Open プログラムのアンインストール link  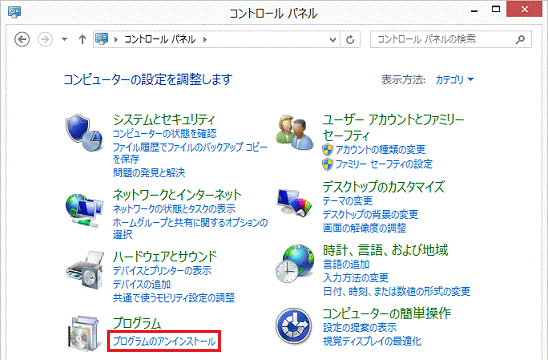(164, 341)
